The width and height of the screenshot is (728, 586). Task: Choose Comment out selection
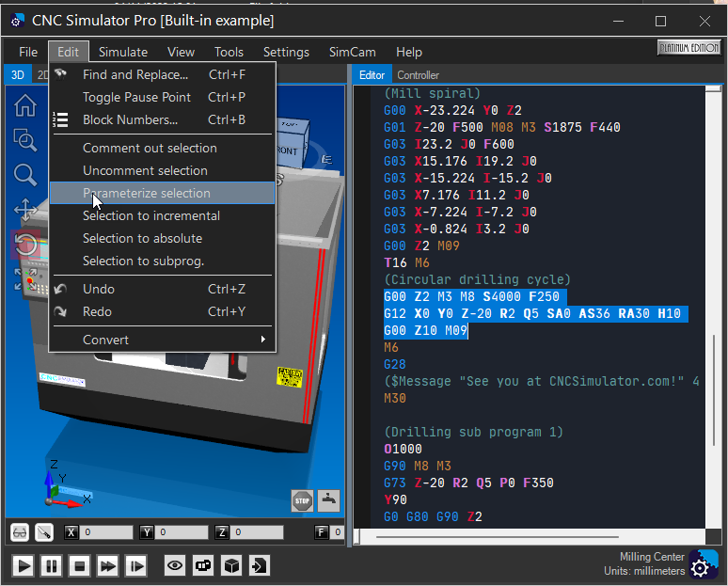click(x=162, y=148)
